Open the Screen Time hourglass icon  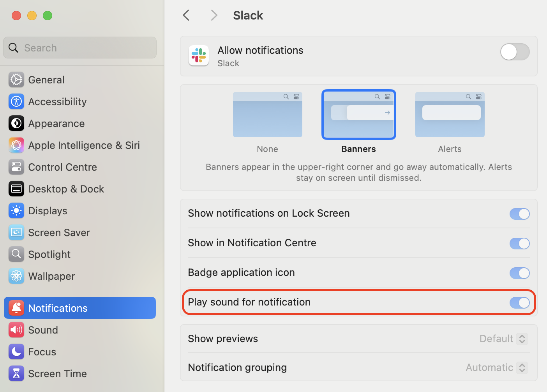tap(16, 374)
